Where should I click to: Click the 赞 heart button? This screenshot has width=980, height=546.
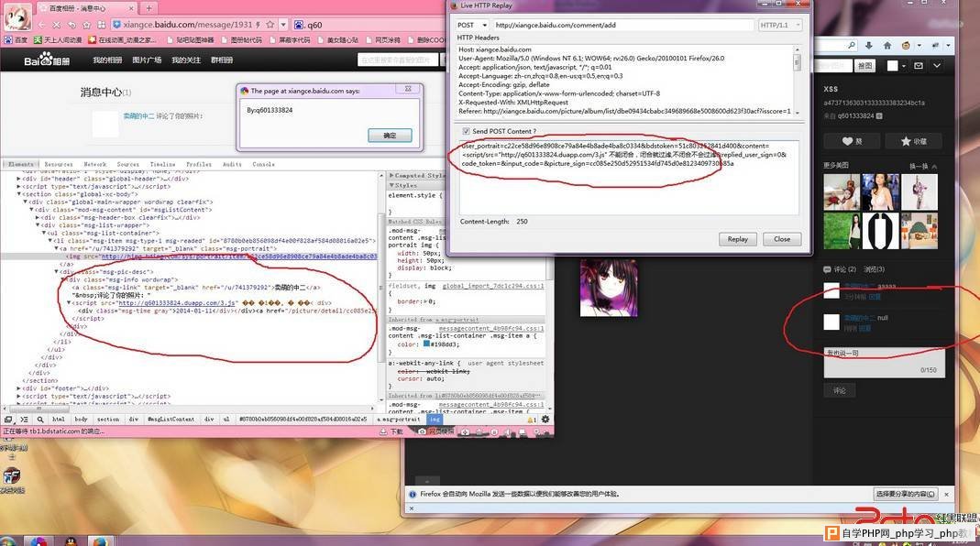pyautogui.click(x=852, y=141)
